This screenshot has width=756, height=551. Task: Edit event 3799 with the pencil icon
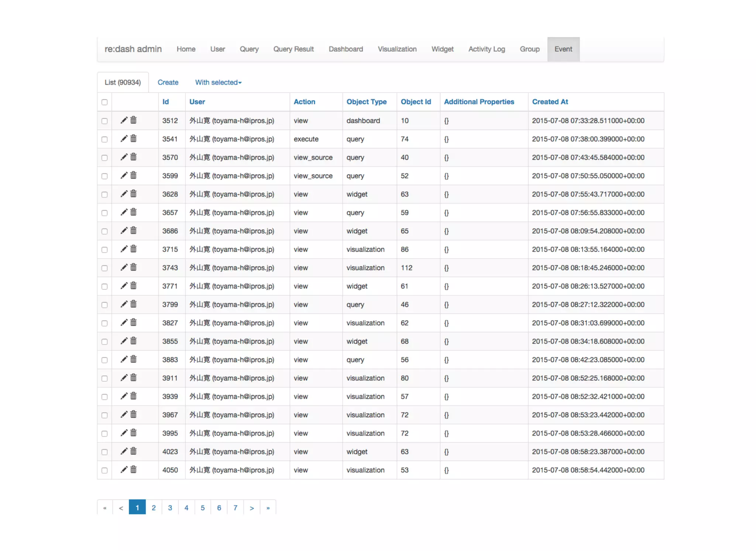[x=124, y=304]
